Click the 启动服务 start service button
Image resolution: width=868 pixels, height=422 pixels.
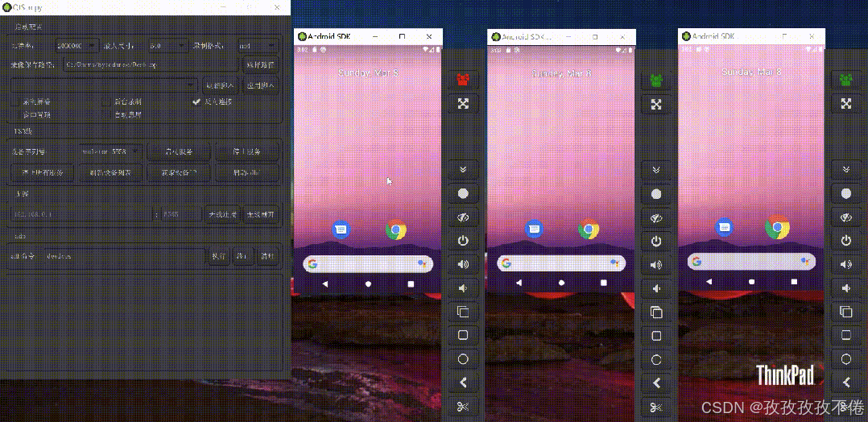click(179, 151)
